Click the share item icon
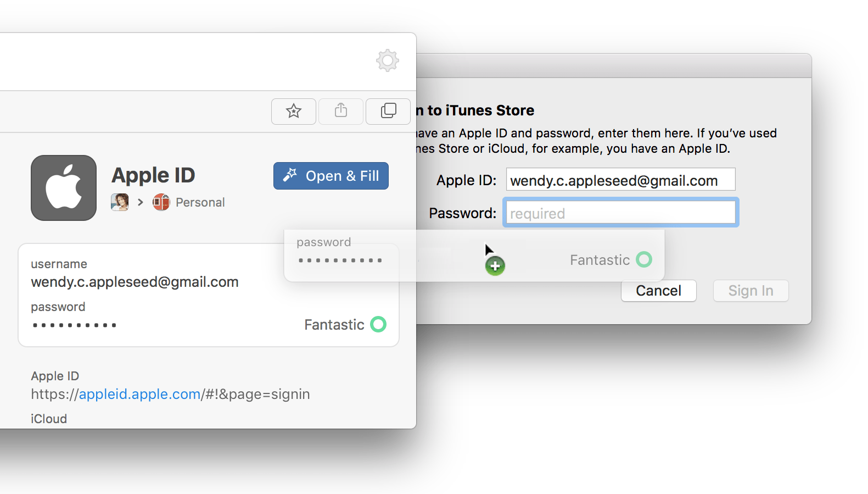868x494 pixels. [341, 112]
